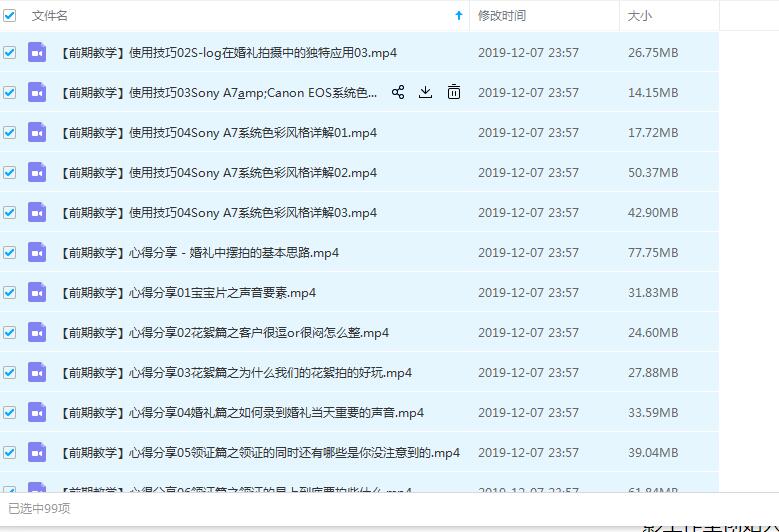This screenshot has height=532, width=779.
Task: Click video icon for 色彩风格详解01 file
Action: 37,132
